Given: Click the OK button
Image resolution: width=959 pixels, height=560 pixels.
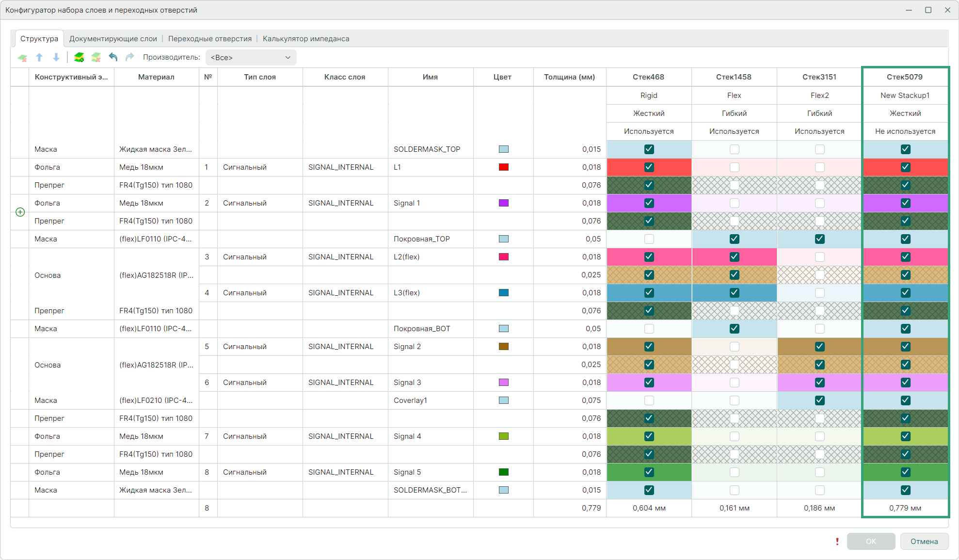Looking at the screenshot, I should click(871, 542).
